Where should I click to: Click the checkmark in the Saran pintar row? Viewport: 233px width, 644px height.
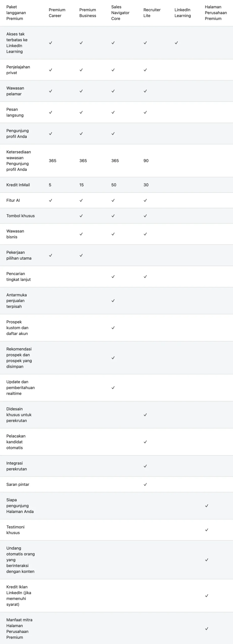(145, 485)
